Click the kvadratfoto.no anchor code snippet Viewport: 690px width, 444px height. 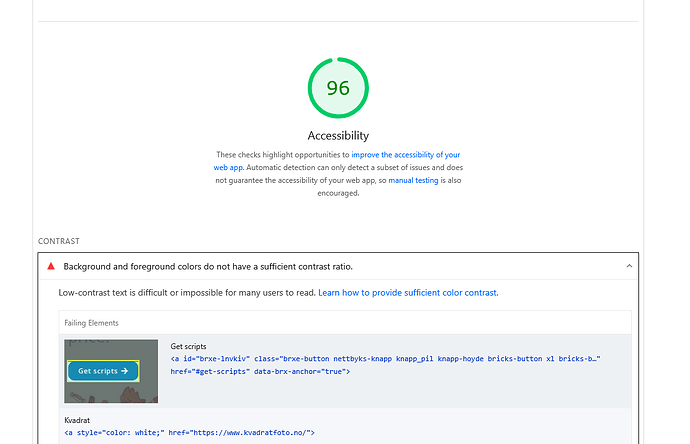(190, 433)
